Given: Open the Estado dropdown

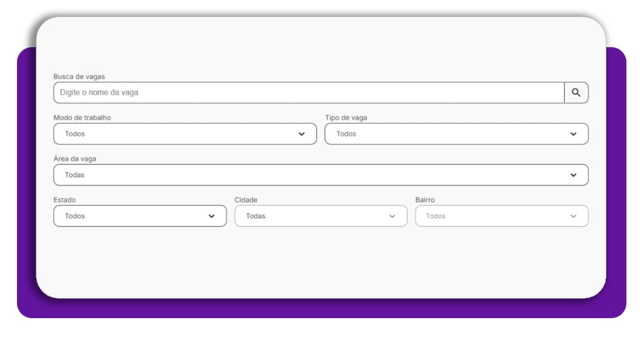Looking at the screenshot, I should (x=140, y=216).
